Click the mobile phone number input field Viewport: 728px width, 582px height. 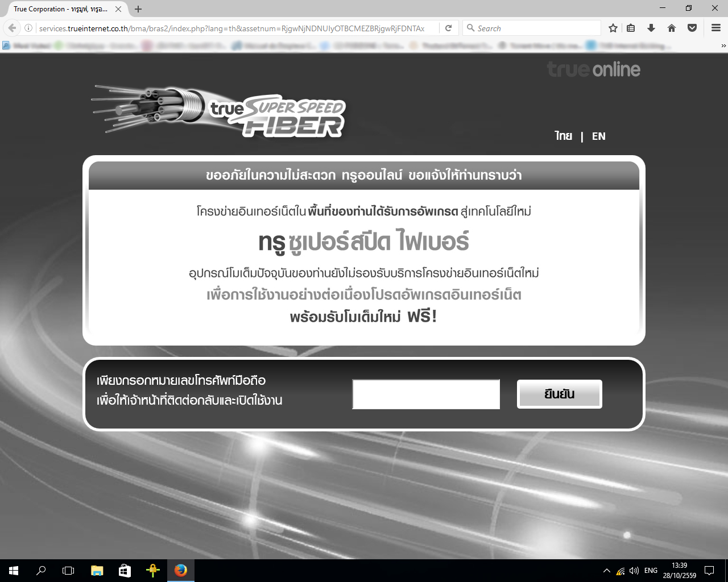pos(426,394)
